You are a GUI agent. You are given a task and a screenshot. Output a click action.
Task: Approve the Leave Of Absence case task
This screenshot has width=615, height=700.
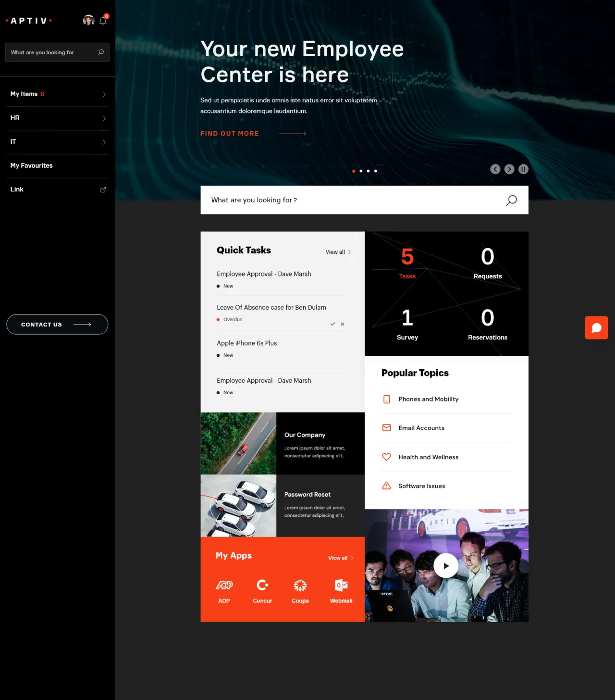point(332,324)
